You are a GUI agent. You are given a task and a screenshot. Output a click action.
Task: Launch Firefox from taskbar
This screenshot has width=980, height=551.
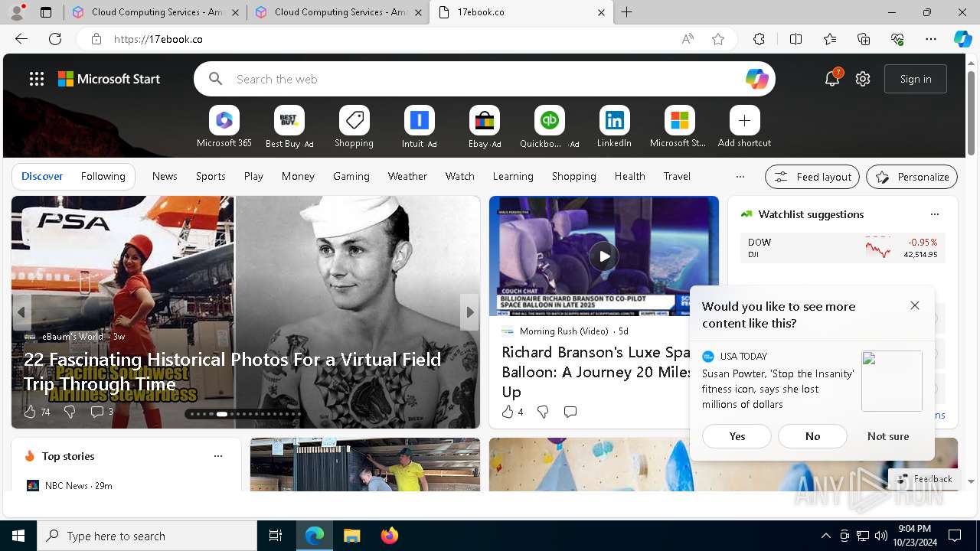coord(390,536)
